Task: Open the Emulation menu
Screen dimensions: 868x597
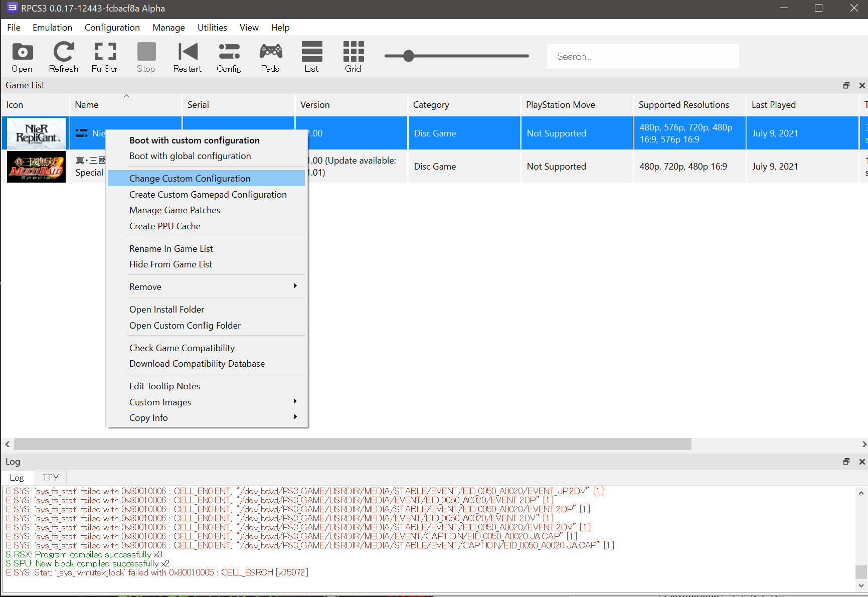Action: (53, 28)
